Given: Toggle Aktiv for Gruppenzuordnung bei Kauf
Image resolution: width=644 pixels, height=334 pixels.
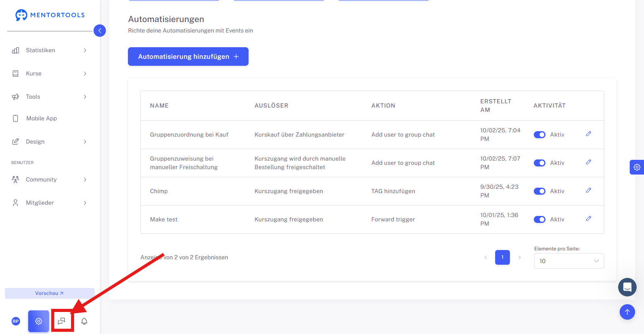Looking at the screenshot, I should pos(540,135).
